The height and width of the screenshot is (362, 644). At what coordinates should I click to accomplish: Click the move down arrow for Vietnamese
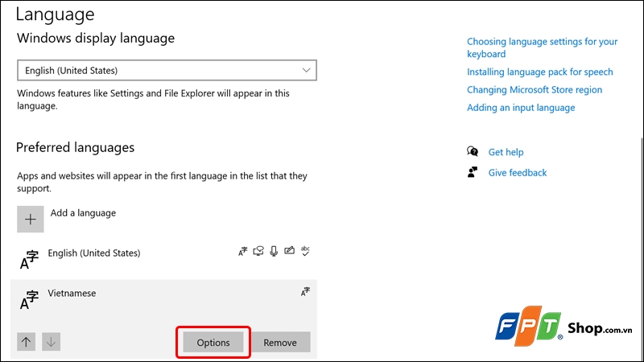coord(52,342)
